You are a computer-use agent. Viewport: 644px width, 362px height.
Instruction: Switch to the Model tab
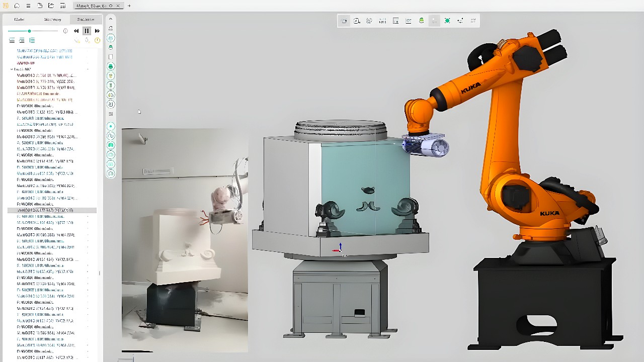click(x=19, y=19)
